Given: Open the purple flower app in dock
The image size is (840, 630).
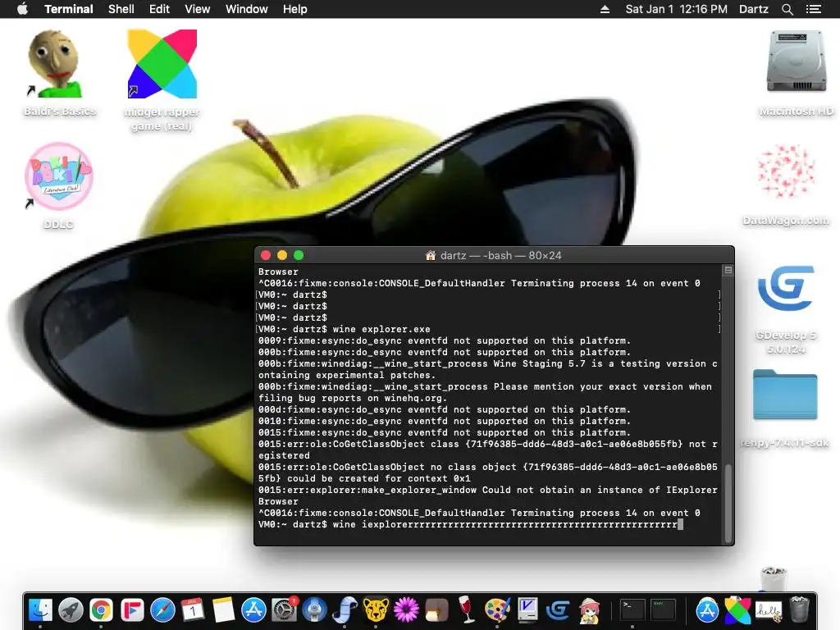Looking at the screenshot, I should click(x=406, y=609).
